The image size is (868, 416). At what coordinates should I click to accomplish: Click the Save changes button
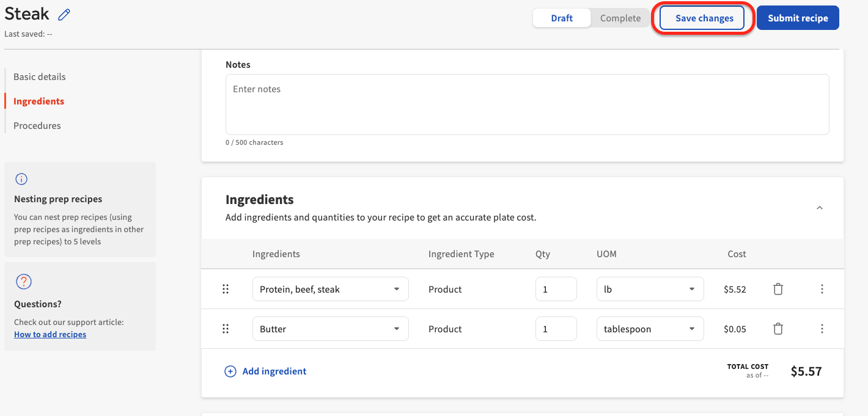tap(704, 18)
